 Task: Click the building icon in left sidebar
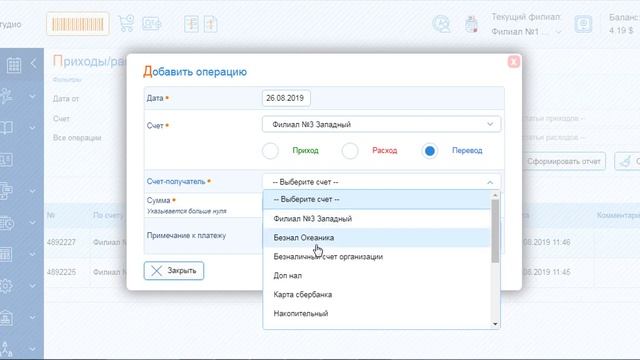[6, 317]
